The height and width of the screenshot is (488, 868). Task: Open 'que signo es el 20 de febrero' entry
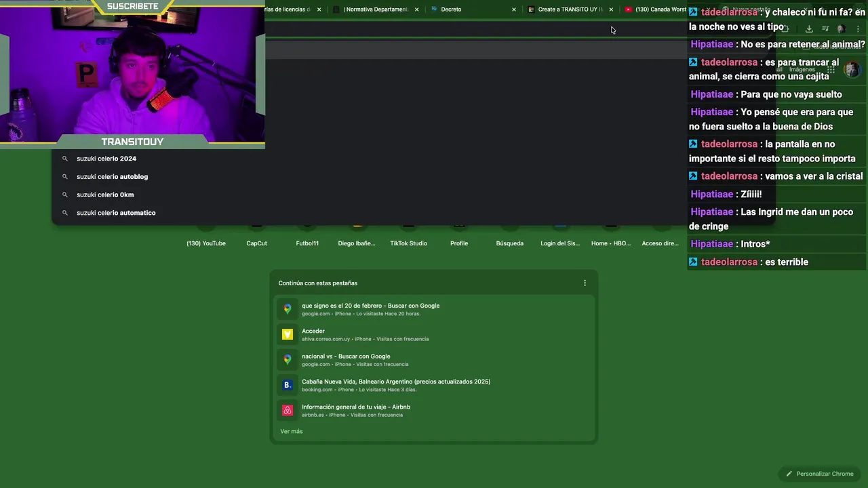click(434, 309)
